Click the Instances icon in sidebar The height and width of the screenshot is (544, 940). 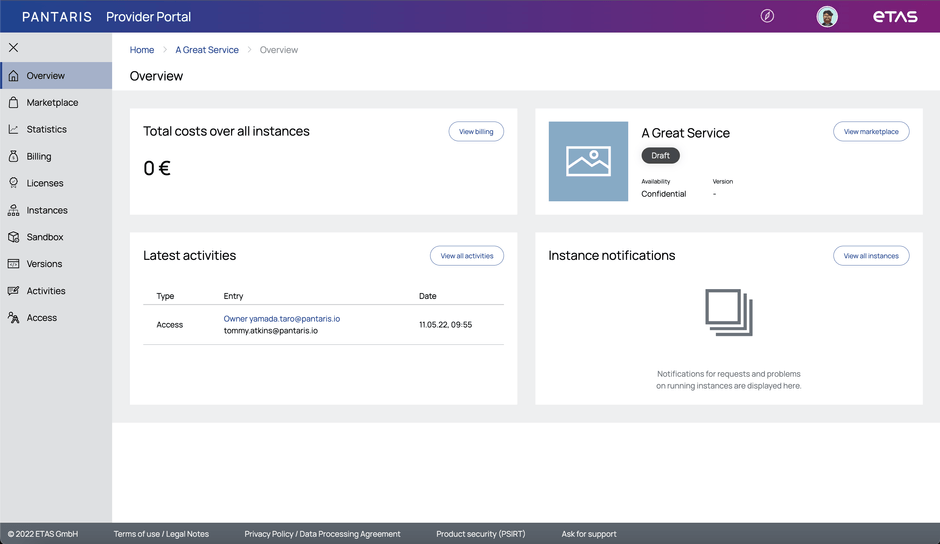(13, 210)
